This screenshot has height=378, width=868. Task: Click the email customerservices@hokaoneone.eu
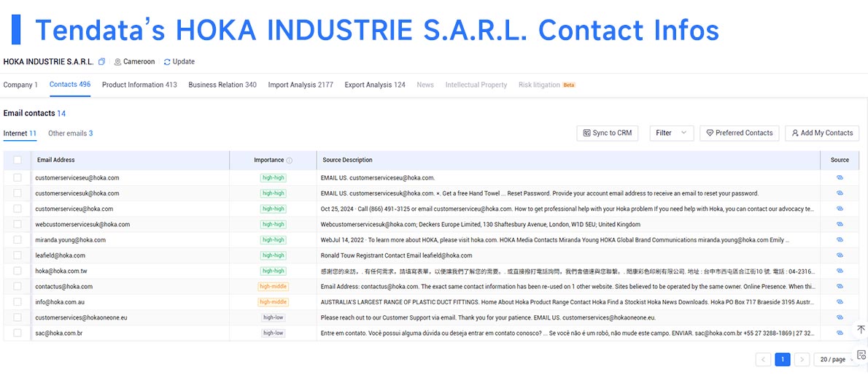click(82, 317)
